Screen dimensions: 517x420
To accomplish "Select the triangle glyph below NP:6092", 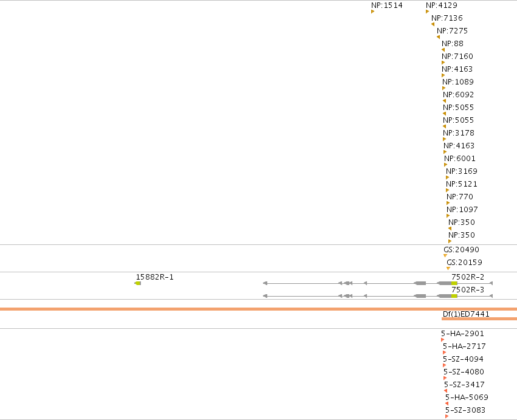I will coord(445,101).
